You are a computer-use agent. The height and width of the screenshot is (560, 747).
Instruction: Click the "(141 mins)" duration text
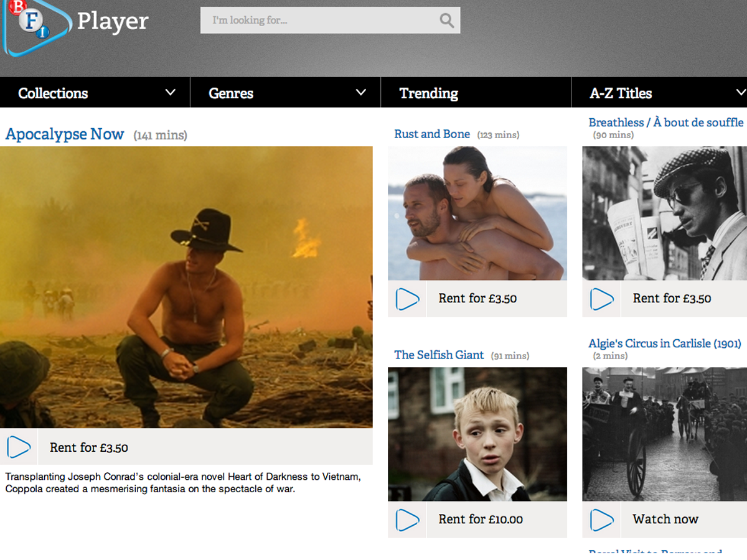coord(160,135)
